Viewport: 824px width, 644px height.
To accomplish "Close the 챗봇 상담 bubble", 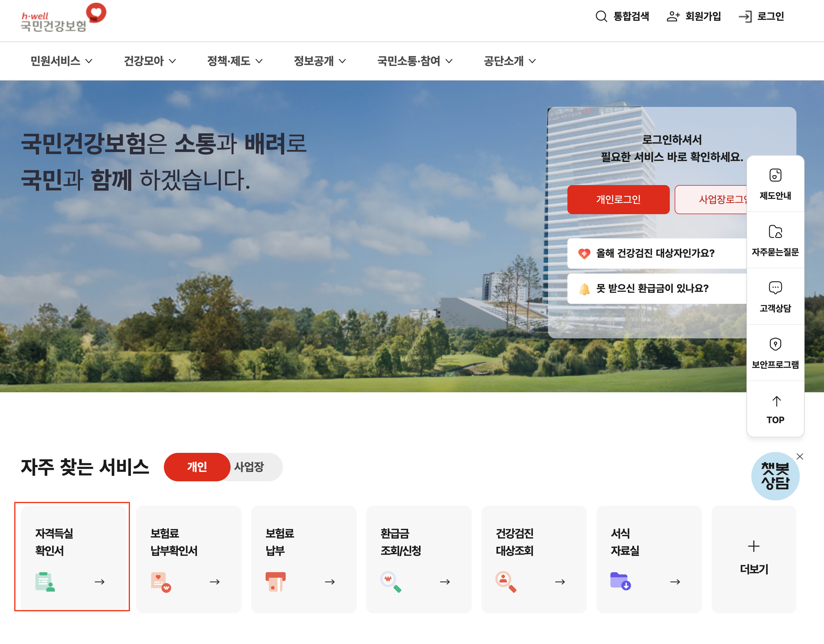I will 799,456.
